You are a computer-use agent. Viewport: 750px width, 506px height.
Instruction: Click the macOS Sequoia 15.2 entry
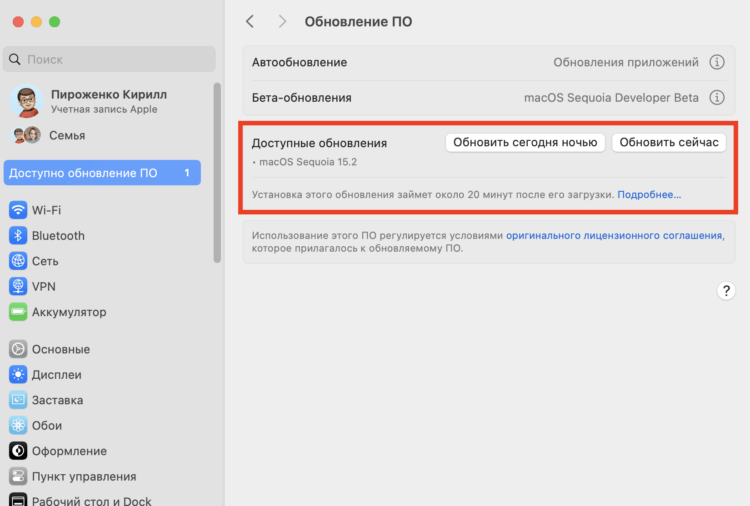pyautogui.click(x=308, y=162)
